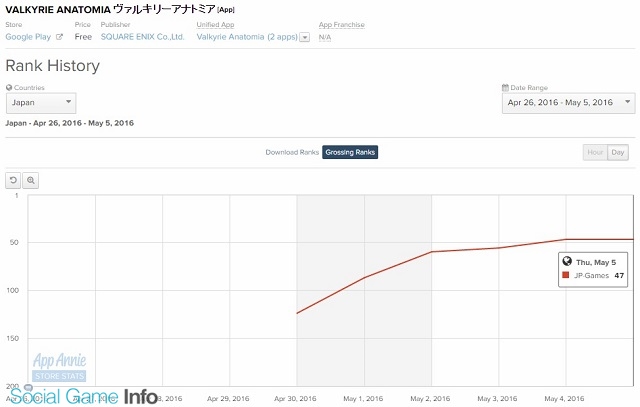Click the N/A App Franchise link
The height and width of the screenshot is (407, 640).
pos(325,37)
